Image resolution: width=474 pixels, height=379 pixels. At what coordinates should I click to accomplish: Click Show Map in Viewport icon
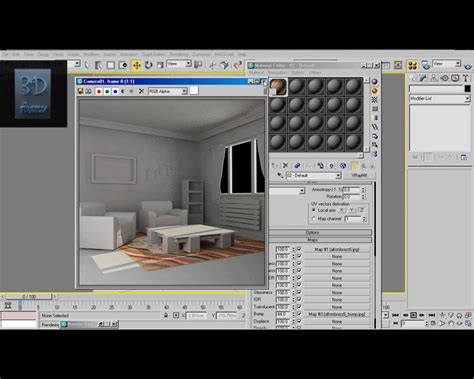click(x=343, y=165)
